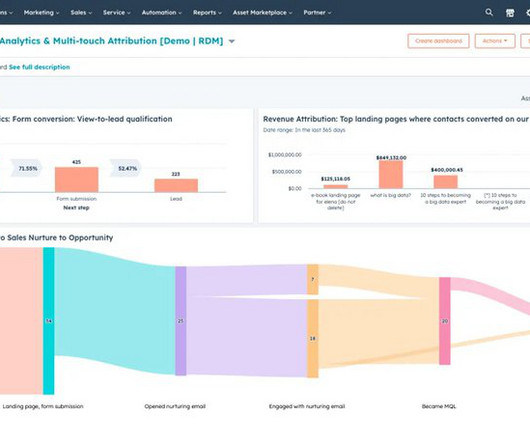Viewport: 530px width, 442px height.
Task: Click the $849,132.00 revenue bar
Action: [391, 174]
